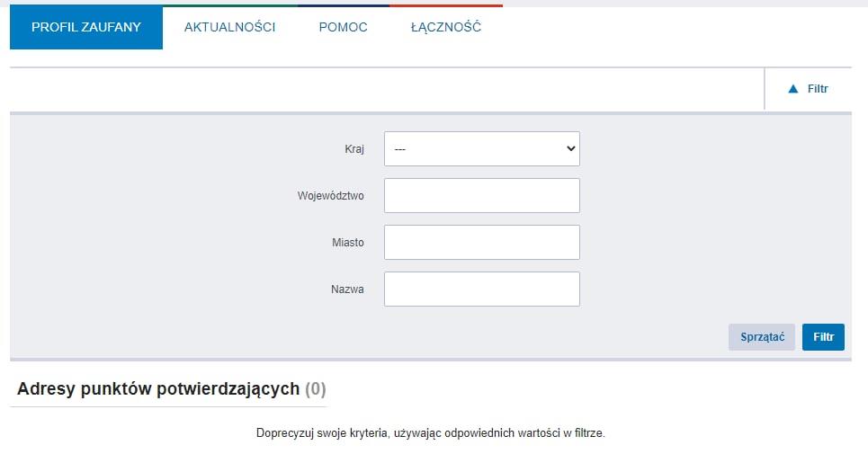
Task: Click the dropdown arrow in the Kraj field
Action: coord(570,149)
